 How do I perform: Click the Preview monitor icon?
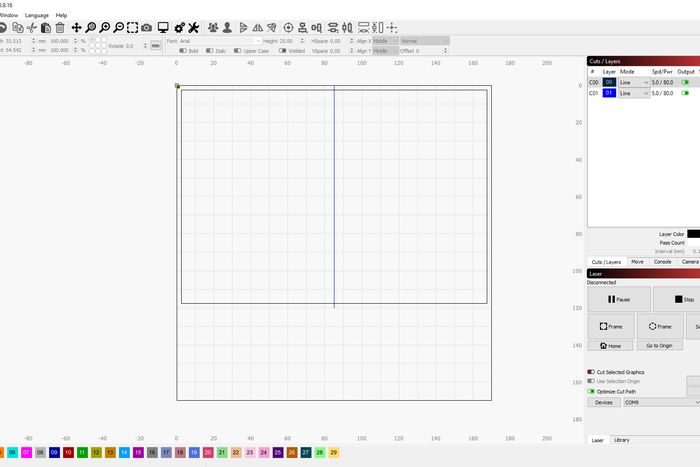tap(164, 27)
